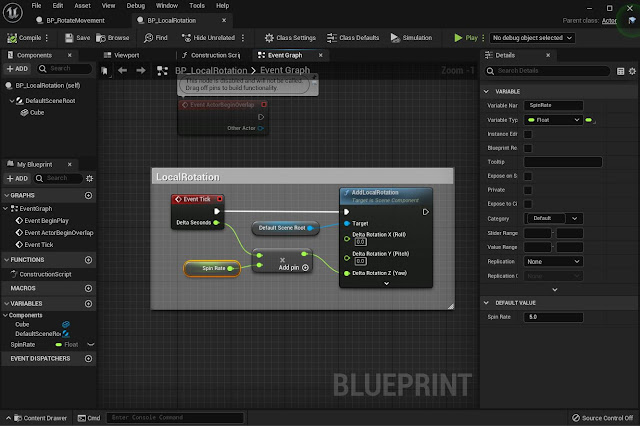640x426 pixels.
Task: Click Add pin on multiply node
Action: (293, 268)
